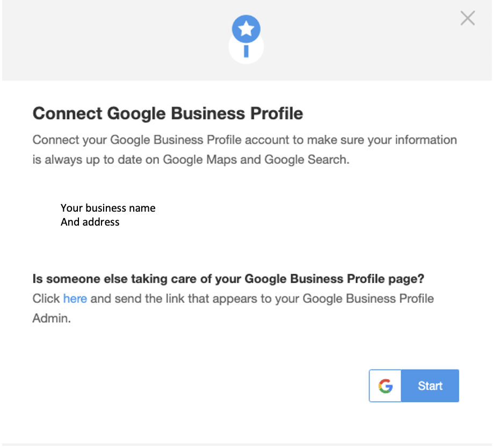The image size is (493, 448).
Task: Click the description about Google Maps and Search
Action: click(244, 150)
